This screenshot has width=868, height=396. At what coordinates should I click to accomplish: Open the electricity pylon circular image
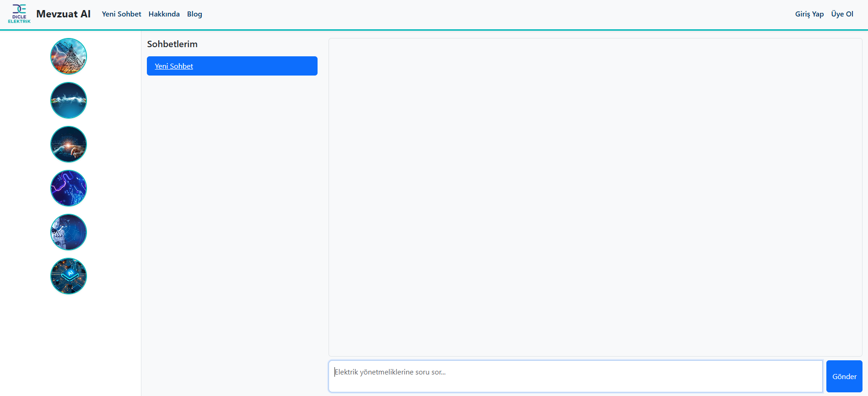(69, 56)
